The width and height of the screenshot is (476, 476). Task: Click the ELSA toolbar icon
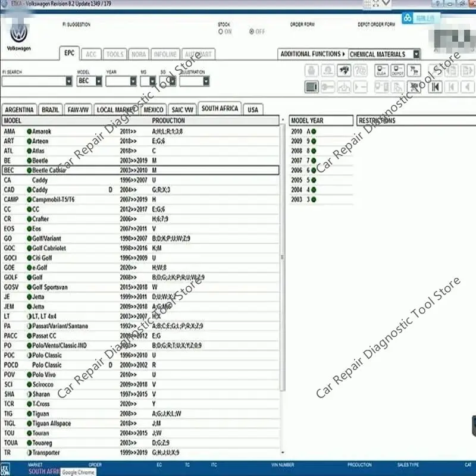coord(381,71)
